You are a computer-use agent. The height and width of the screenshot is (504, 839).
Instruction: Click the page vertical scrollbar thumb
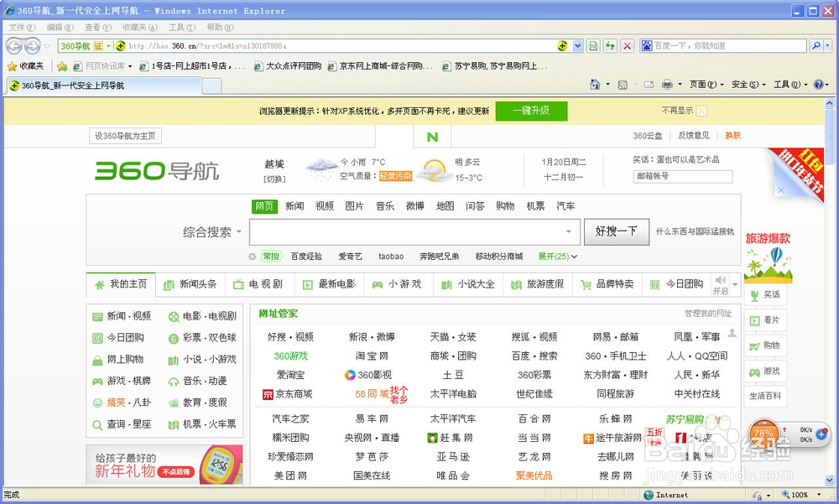(830, 138)
